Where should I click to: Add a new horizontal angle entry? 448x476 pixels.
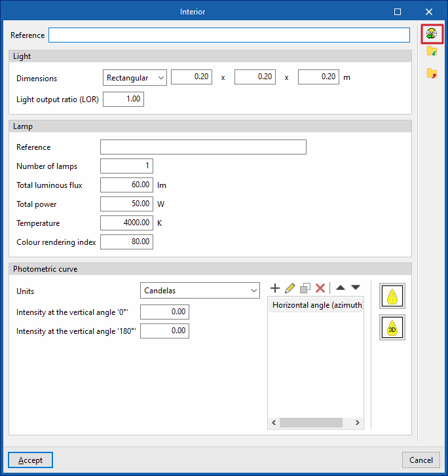(x=275, y=288)
